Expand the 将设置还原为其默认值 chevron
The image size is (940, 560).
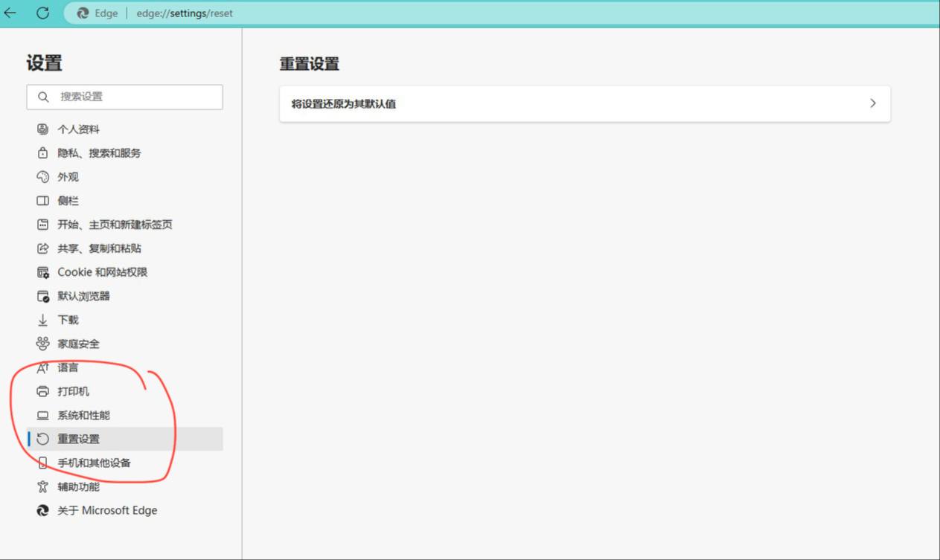[x=873, y=103]
